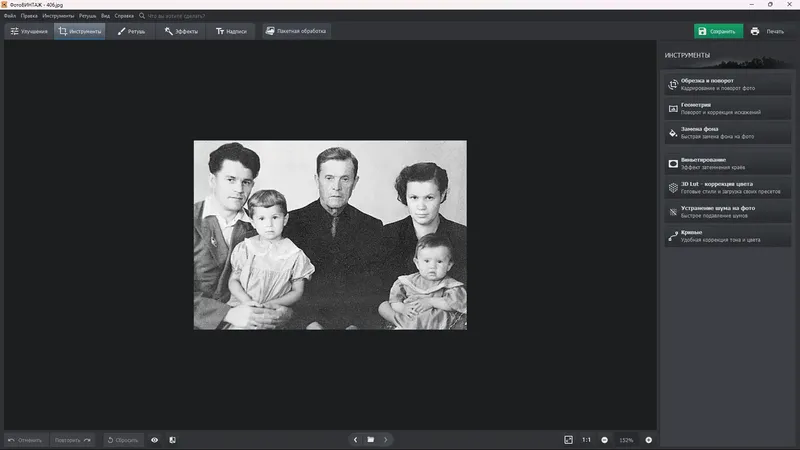Click the Печать label

coord(775,32)
